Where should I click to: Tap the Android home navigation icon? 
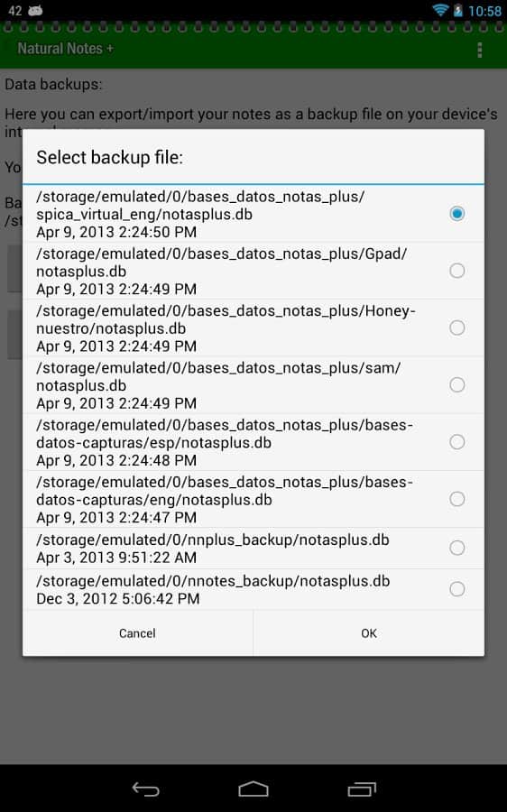tap(253, 789)
